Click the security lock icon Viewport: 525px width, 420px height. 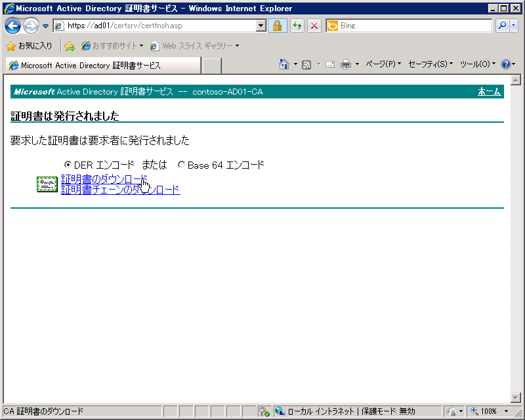[x=277, y=26]
